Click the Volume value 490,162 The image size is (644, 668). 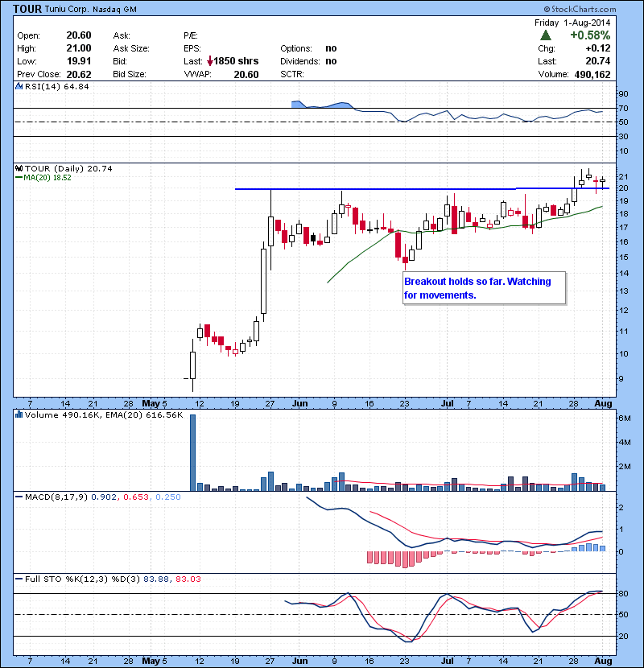(x=592, y=74)
